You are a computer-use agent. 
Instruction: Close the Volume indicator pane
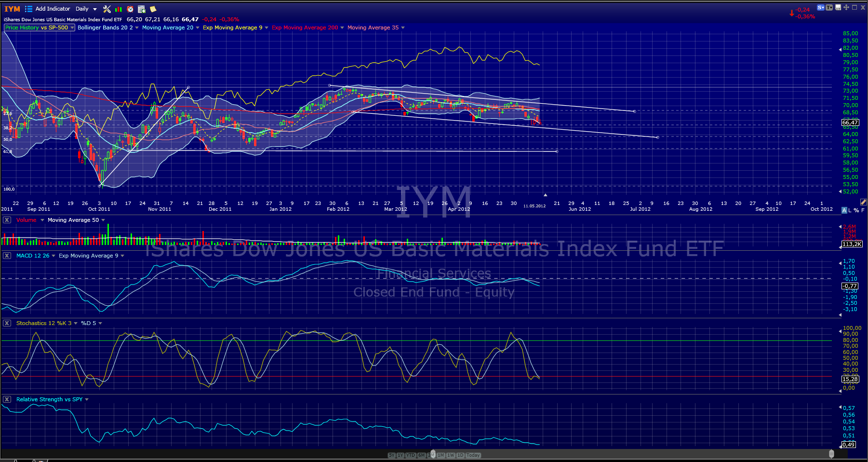click(7, 220)
